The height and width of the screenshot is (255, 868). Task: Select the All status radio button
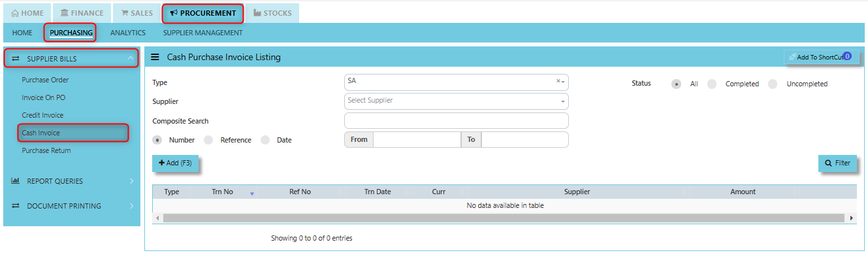[x=677, y=84]
